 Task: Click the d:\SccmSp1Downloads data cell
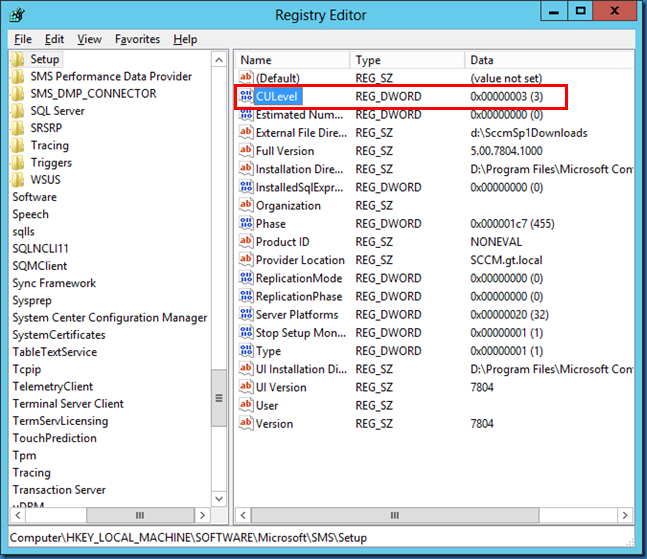point(529,133)
